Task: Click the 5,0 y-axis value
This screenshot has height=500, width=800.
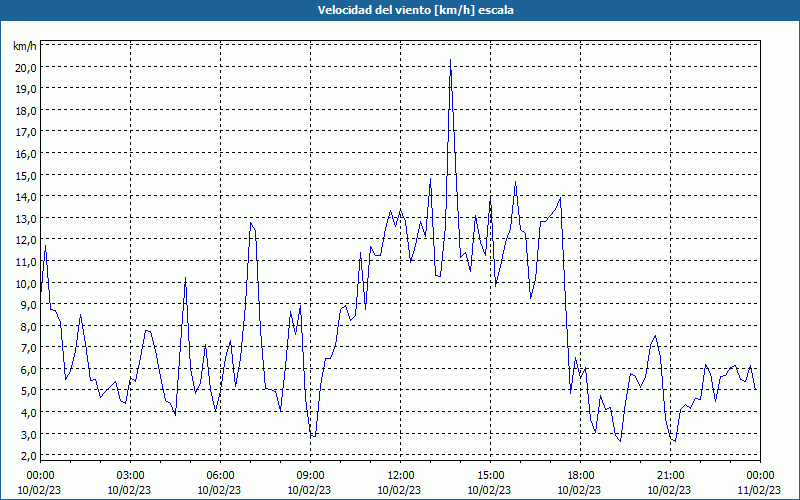Action: click(x=28, y=391)
